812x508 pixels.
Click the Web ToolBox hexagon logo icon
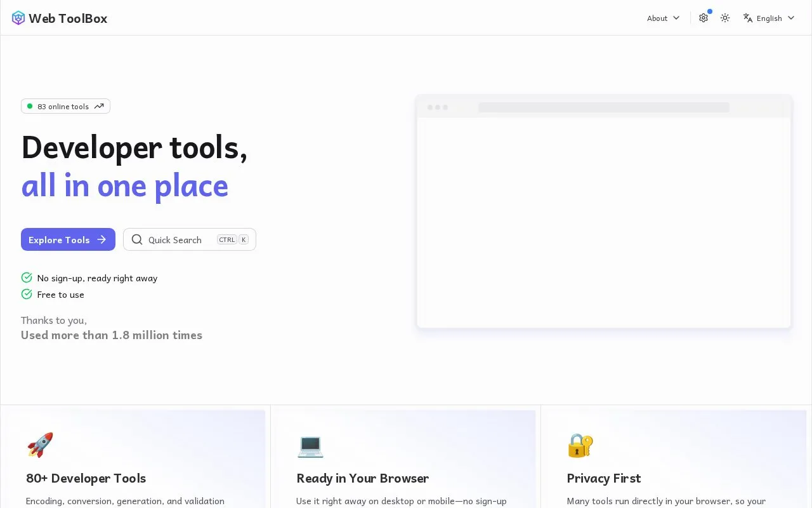(18, 18)
